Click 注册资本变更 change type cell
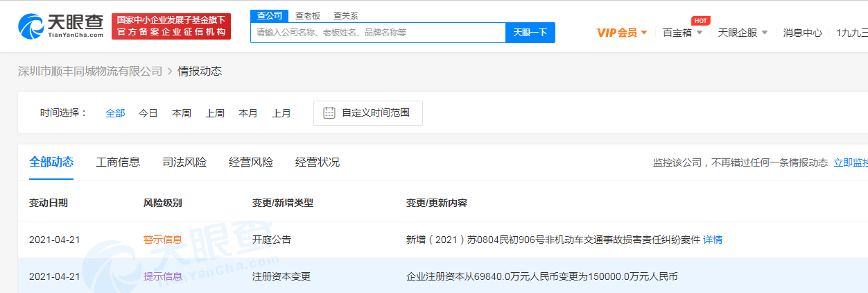 pyautogui.click(x=281, y=276)
